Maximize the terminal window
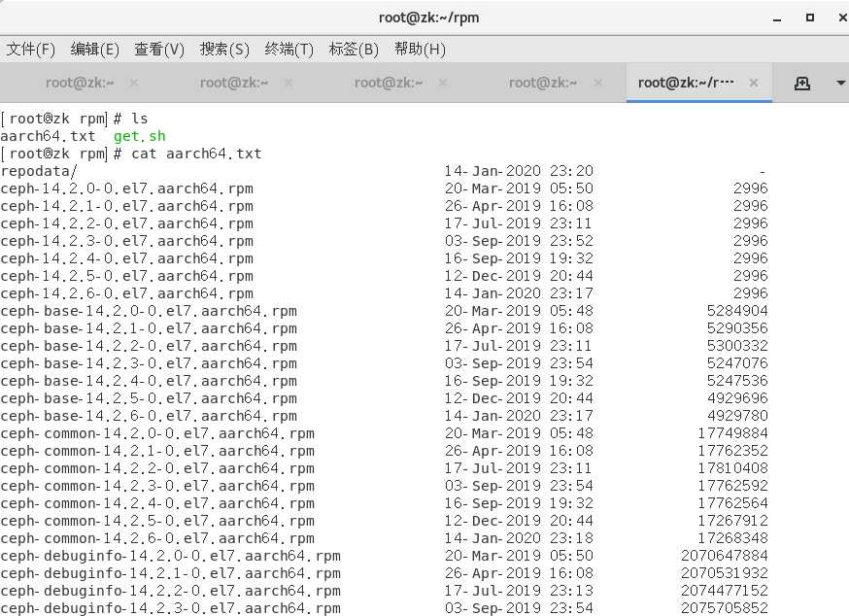This screenshot has height=616, width=849. [x=810, y=17]
